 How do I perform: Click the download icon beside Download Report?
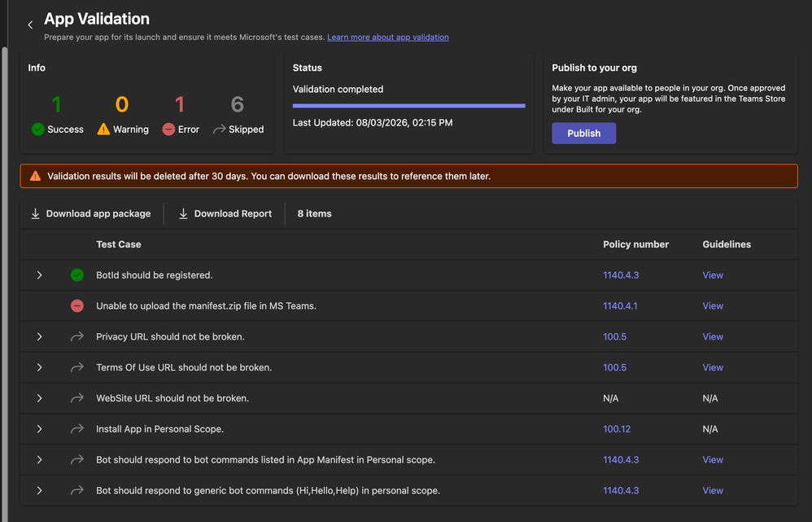pos(183,213)
